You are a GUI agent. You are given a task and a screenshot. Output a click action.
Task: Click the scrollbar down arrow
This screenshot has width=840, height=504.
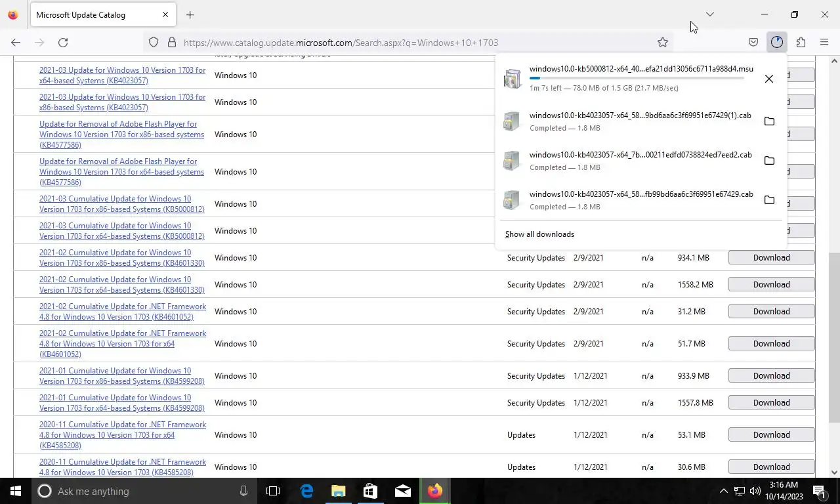[834, 472]
